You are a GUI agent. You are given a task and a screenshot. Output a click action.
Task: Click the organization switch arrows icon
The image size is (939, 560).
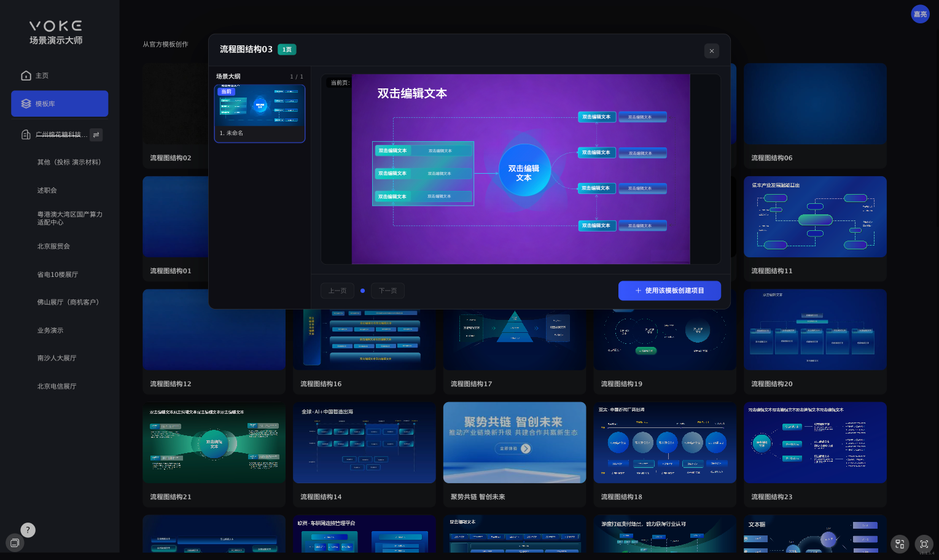tap(96, 134)
